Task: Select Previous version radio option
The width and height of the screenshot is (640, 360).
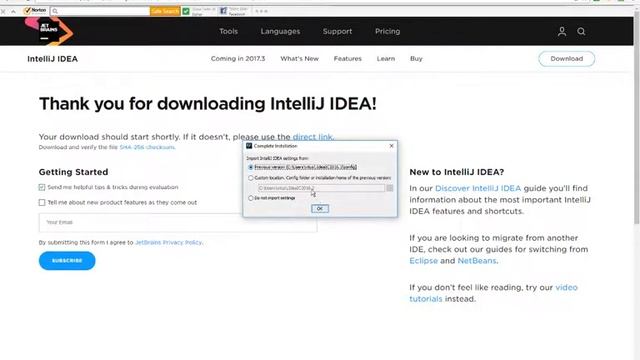Action: point(251,167)
